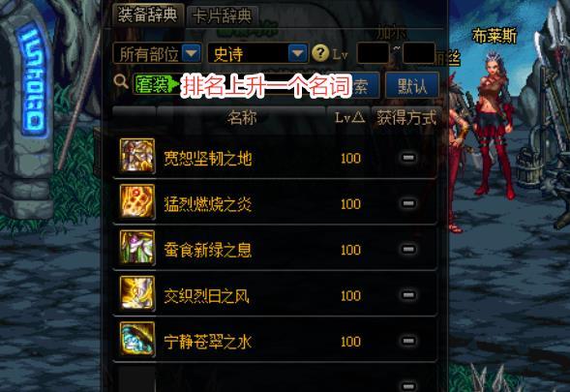Click the 蚕食新绿之息 equipment icon

pos(137,247)
